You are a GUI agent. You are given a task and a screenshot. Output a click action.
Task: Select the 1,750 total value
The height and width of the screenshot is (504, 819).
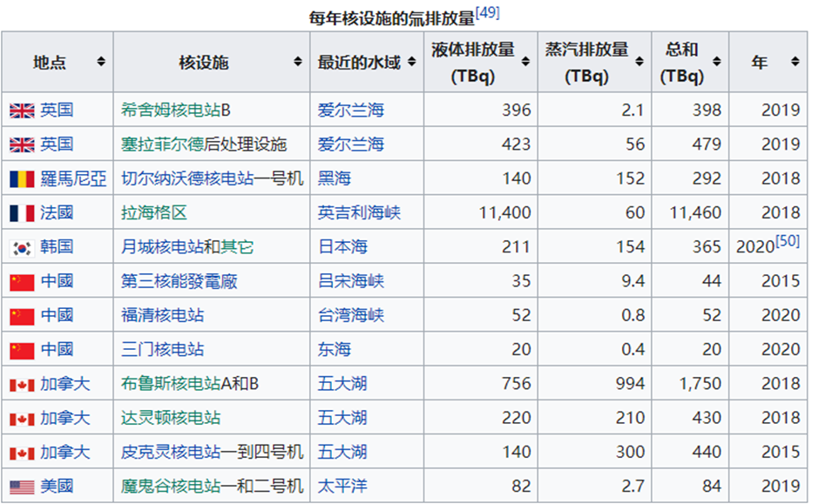700,384
